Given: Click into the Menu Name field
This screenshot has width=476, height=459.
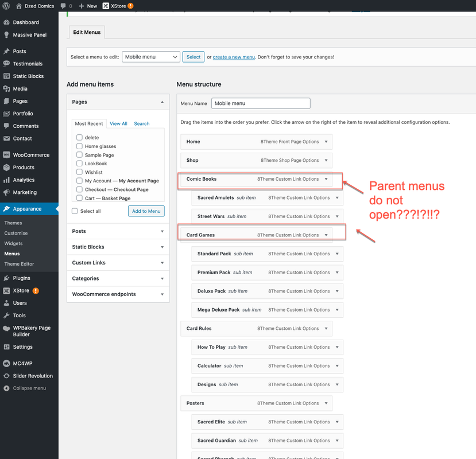Looking at the screenshot, I should [261, 103].
